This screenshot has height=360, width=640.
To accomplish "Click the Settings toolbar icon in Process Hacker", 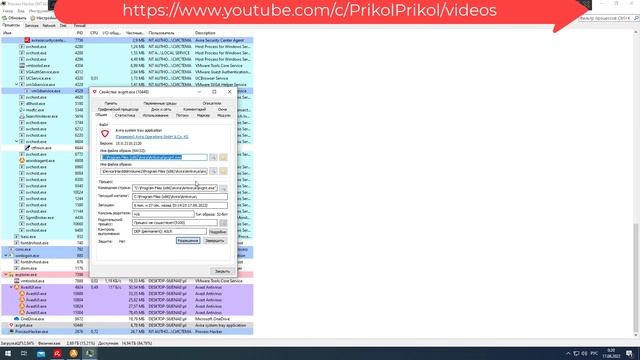I will click(33, 18).
